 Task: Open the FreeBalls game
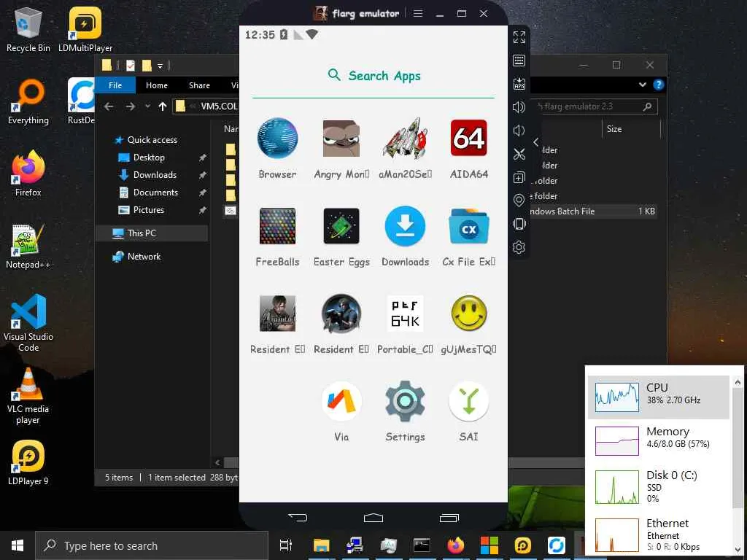277,226
